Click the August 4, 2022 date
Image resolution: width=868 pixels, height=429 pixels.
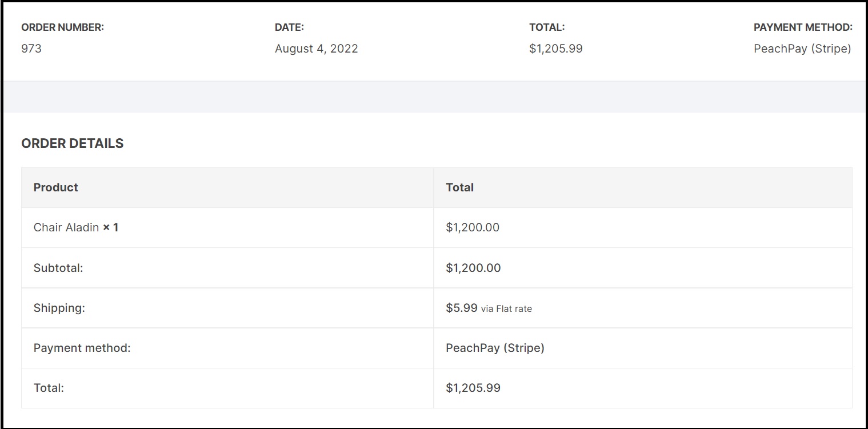coord(317,49)
